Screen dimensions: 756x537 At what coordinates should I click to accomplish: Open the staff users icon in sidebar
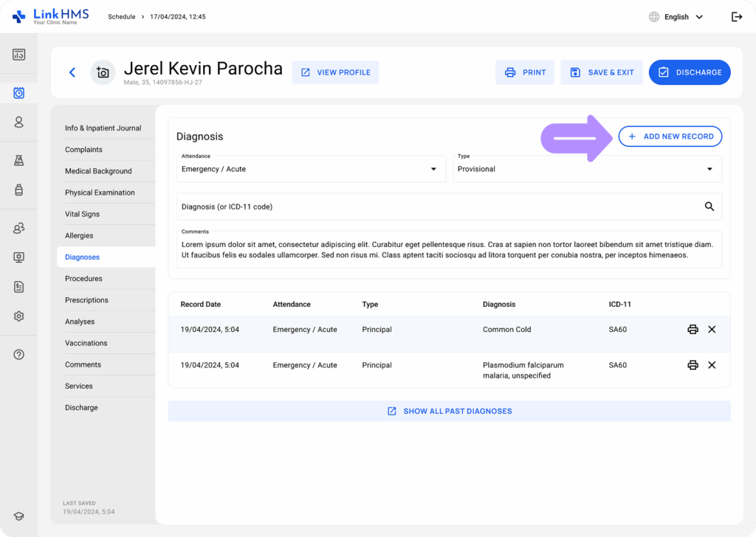point(18,228)
